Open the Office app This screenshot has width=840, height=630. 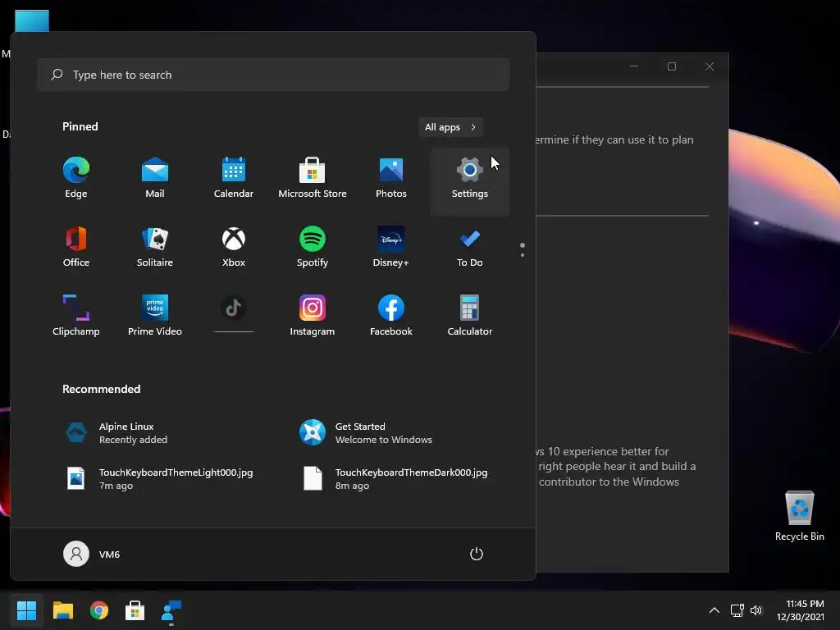pos(76,248)
